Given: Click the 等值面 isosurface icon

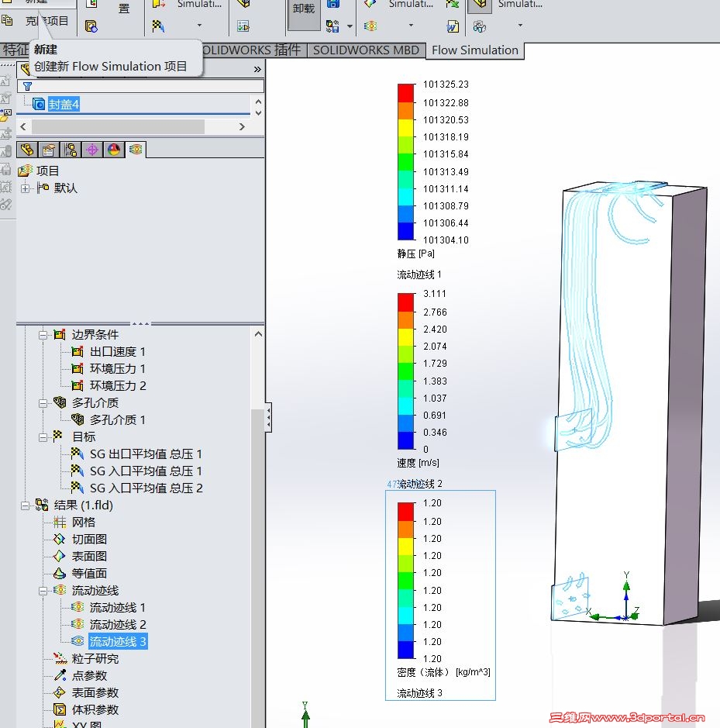Looking at the screenshot, I should click(60, 574).
